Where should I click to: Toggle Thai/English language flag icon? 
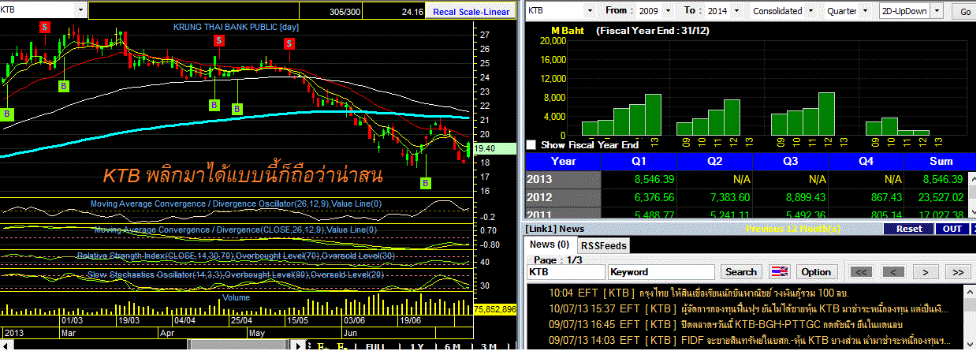(779, 271)
